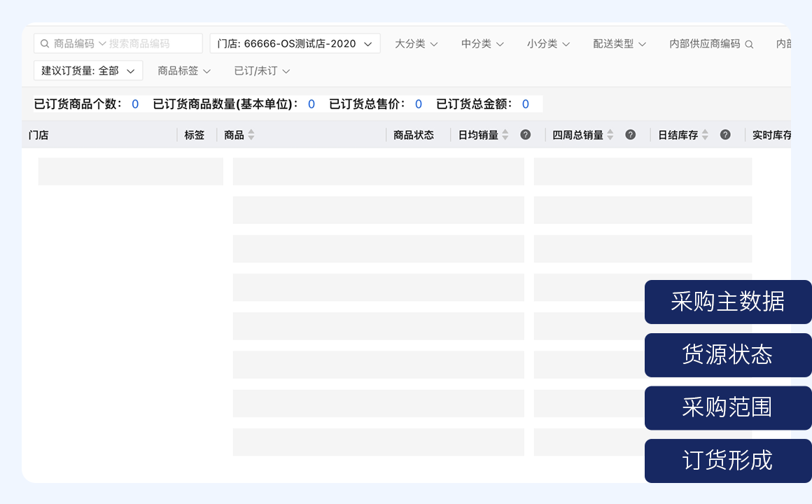The width and height of the screenshot is (812, 504).
Task: Sort by the 商品 column arrows
Action: [251, 135]
